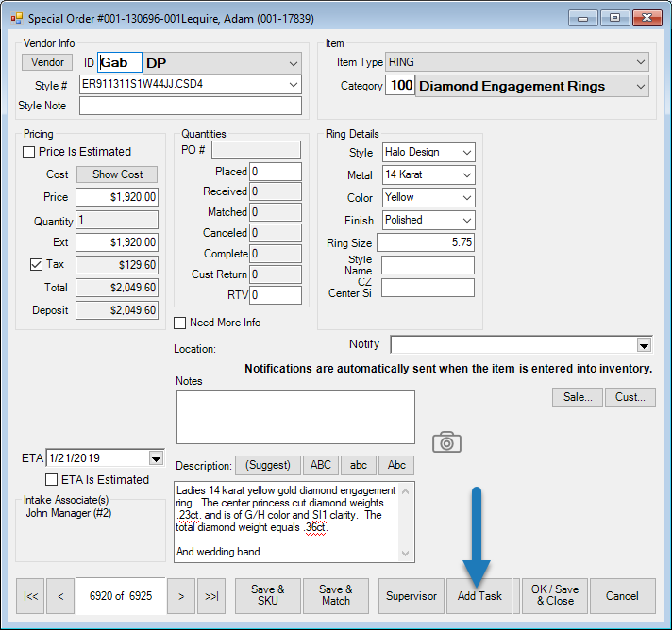
Task: Expand the Metal dropdown showing 14 Karat
Action: pyautogui.click(x=465, y=175)
